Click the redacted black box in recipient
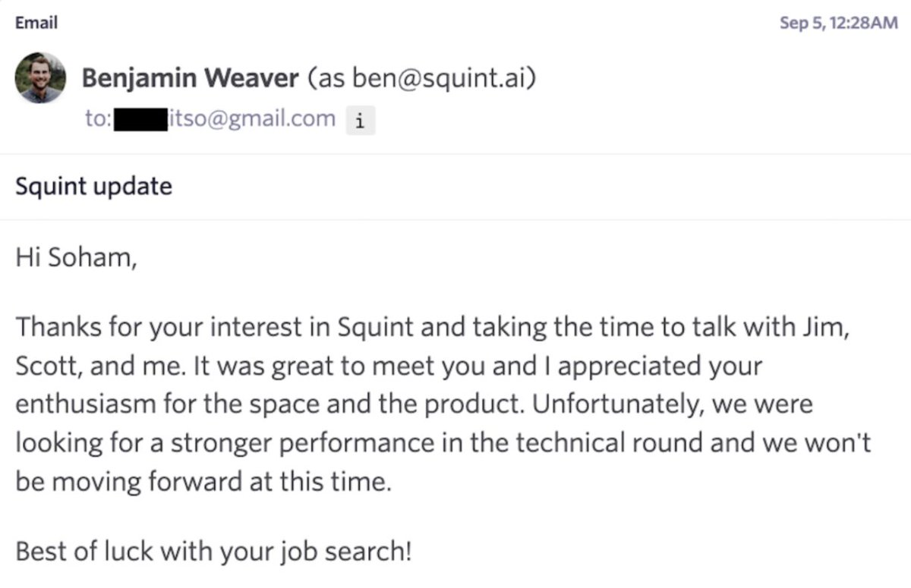This screenshot has width=911, height=588. coord(140,120)
